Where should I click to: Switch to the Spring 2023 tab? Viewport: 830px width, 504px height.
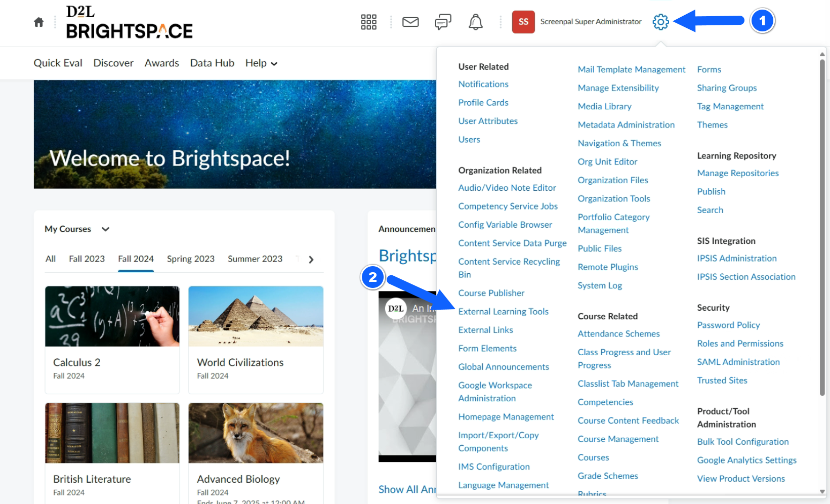click(x=191, y=259)
